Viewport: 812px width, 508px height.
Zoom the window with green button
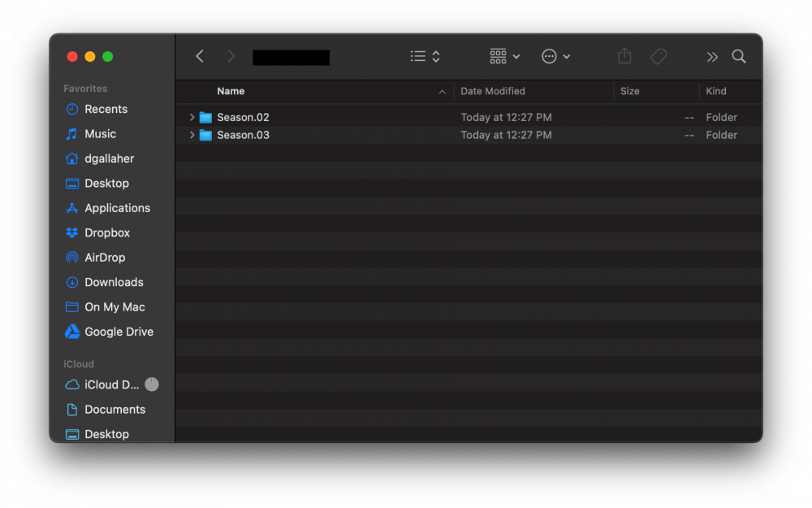108,57
